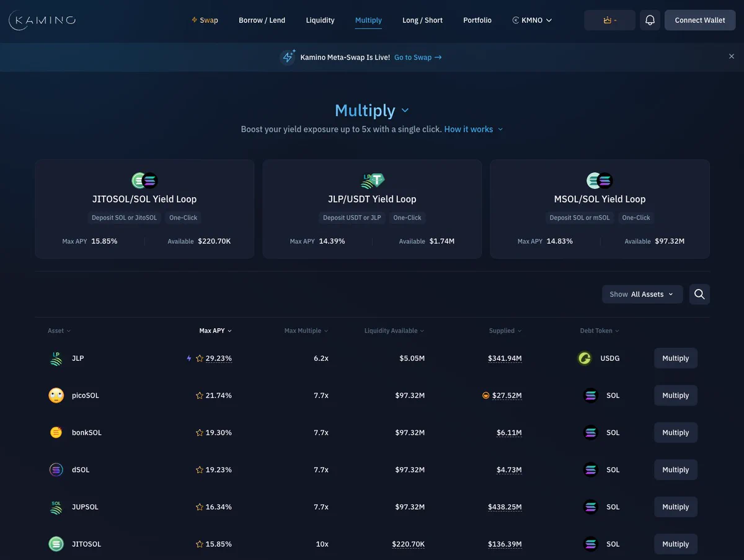744x560 pixels.
Task: Click the JITOSOL token icon in table
Action: coord(56,544)
